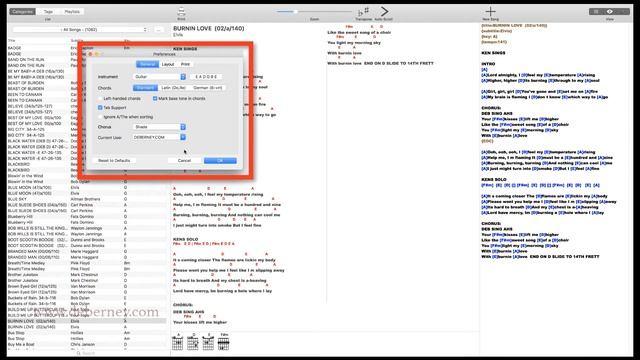The image size is (640, 360).
Task: Click the Chris Janson artist cell
Action: [x=82, y=344]
